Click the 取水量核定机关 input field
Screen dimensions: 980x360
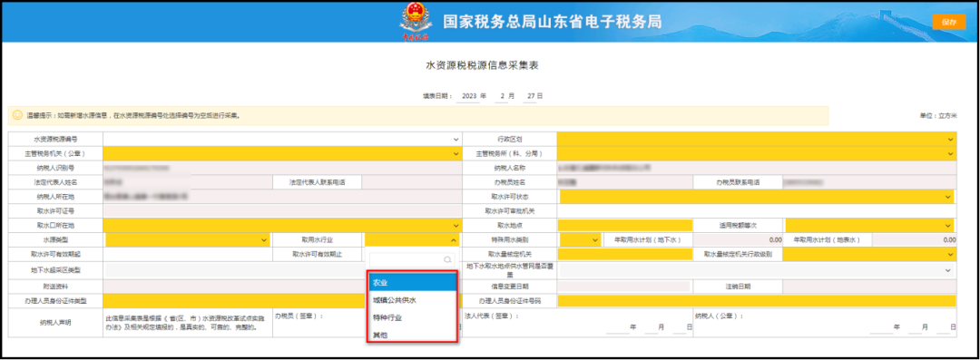625,254
